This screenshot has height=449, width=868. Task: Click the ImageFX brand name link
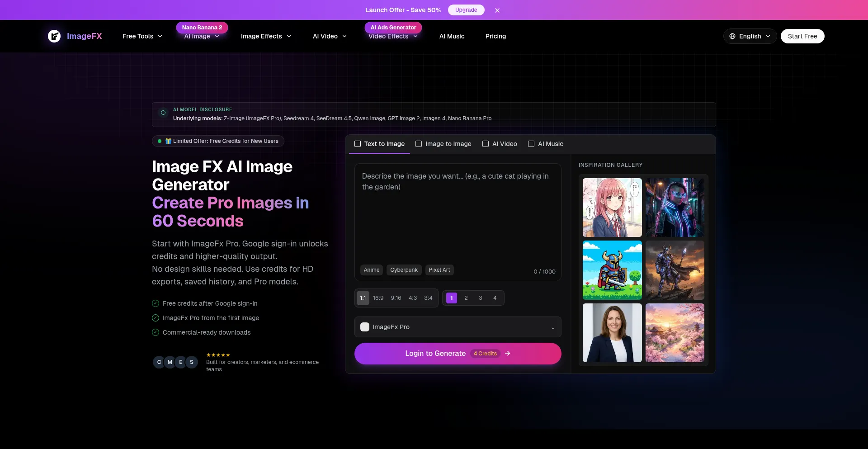click(x=85, y=36)
